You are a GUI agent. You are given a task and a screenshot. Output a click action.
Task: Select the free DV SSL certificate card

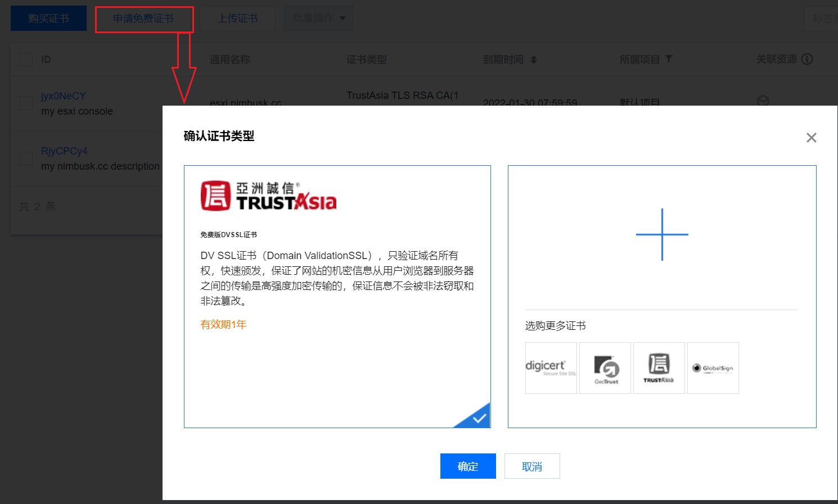coord(337,296)
